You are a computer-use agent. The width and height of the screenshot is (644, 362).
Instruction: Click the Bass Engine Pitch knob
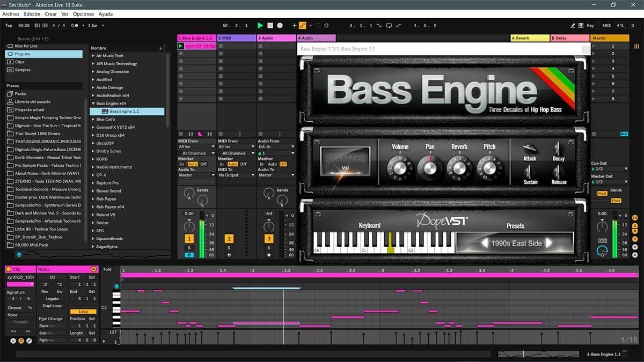[x=489, y=168]
